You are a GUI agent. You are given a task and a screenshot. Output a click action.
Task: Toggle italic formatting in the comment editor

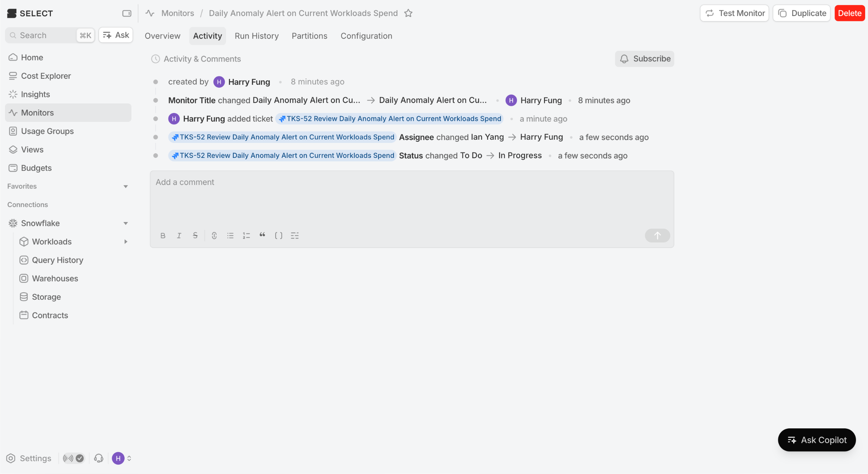(179, 236)
